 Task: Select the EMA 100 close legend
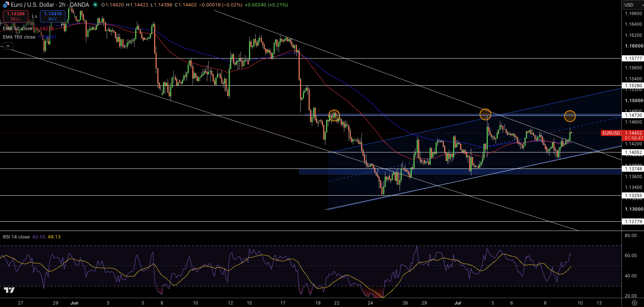[x=19, y=37]
